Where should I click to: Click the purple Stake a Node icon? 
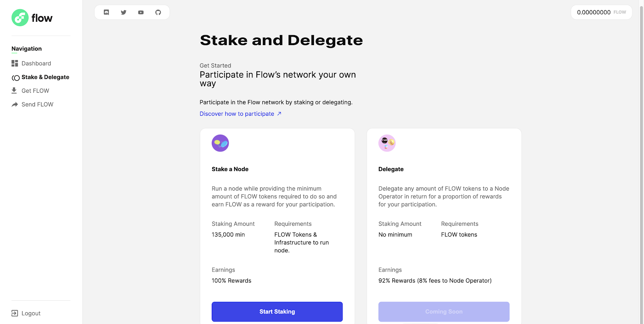tap(220, 143)
